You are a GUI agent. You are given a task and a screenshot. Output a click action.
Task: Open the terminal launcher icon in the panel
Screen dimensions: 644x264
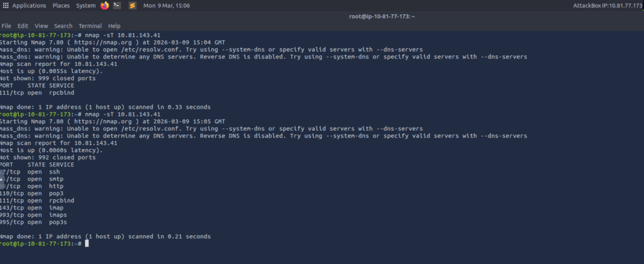point(117,5)
